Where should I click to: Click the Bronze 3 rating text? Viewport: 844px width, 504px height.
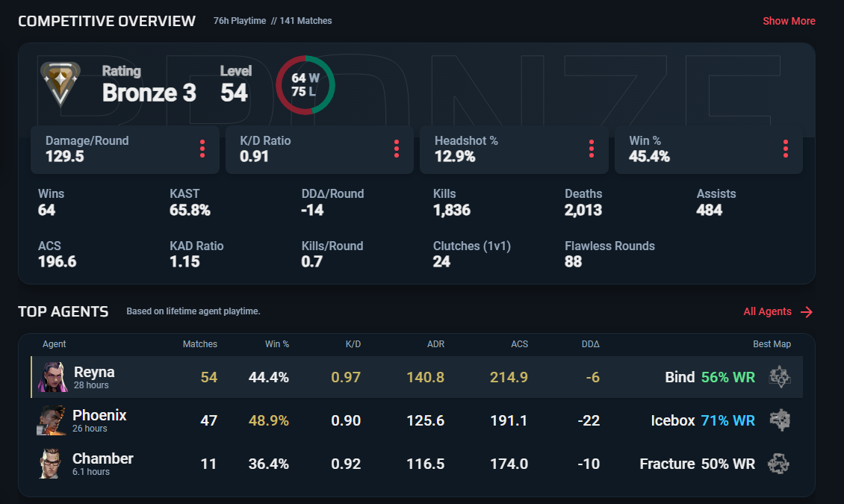click(149, 93)
